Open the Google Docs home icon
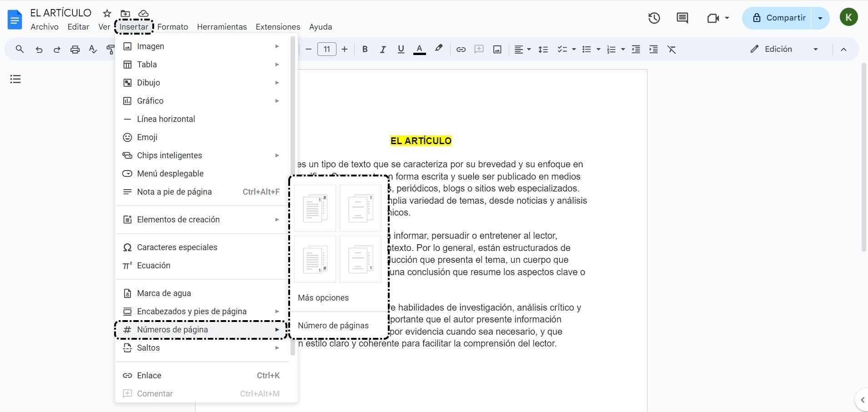The width and height of the screenshot is (868, 412). [15, 20]
